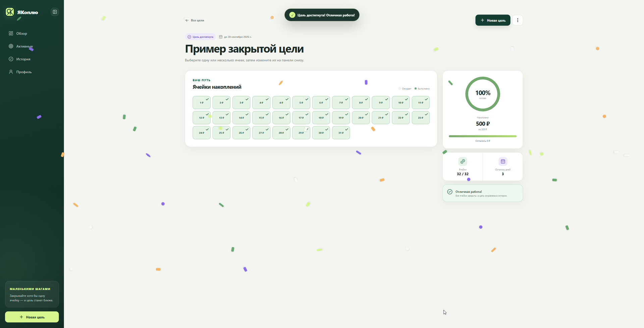Toggle the 11 ₽ savings cell
The image size is (644, 328).
(421, 103)
